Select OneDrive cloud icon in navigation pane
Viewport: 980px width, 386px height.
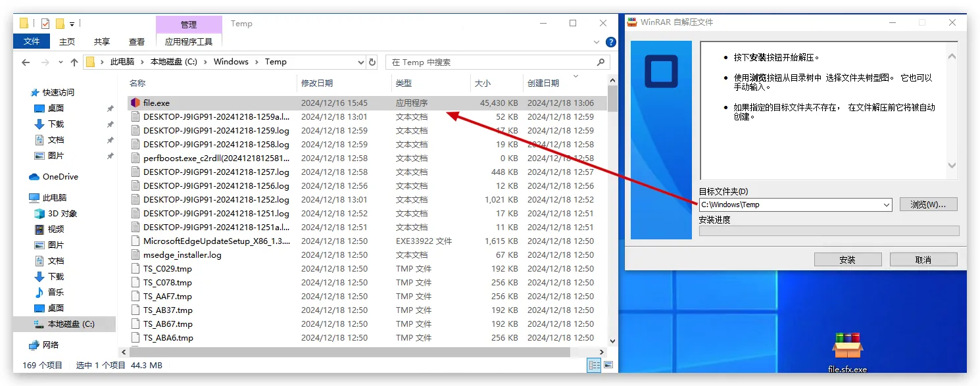(34, 177)
